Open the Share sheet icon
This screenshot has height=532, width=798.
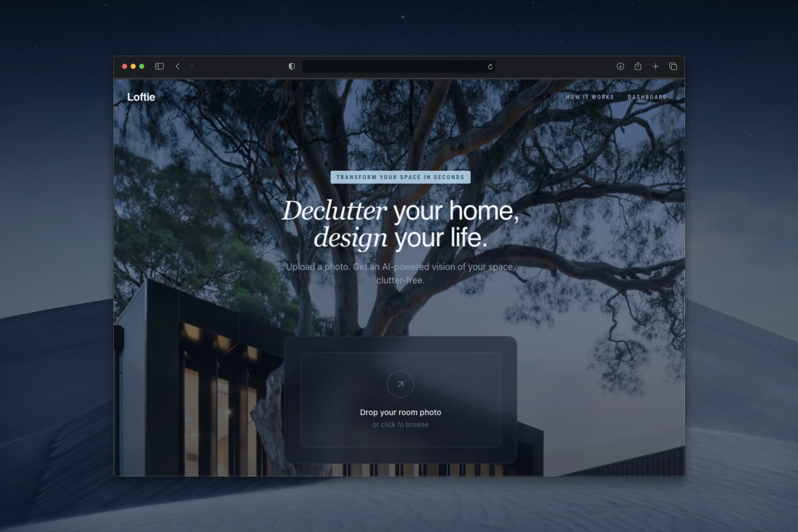pyautogui.click(x=638, y=66)
